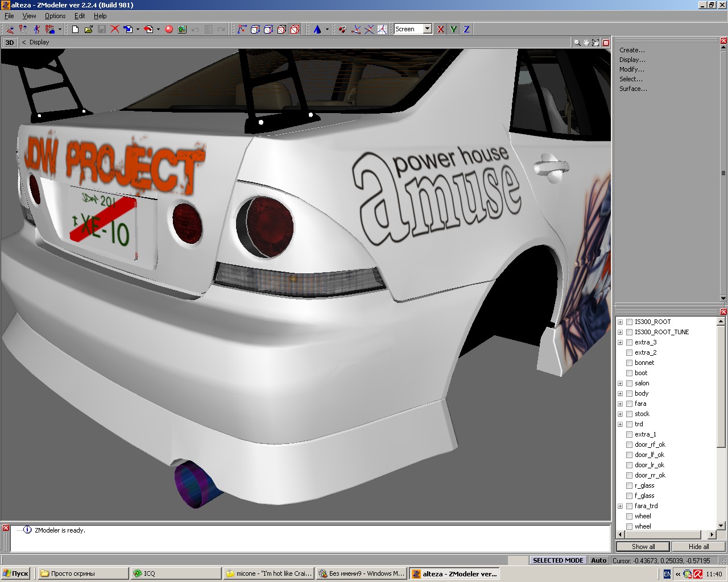The height and width of the screenshot is (582, 728).
Task: Open the Screen axis-space dropdown
Action: pyautogui.click(x=427, y=29)
